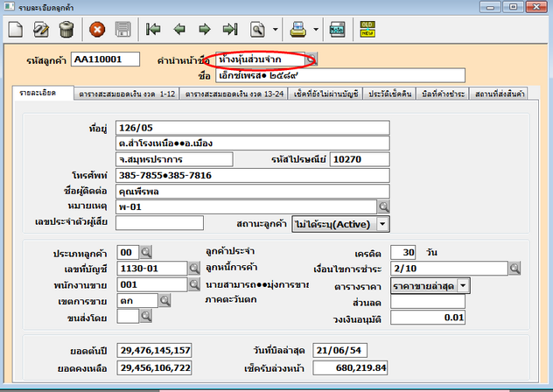Click the red Cancel icon

click(x=97, y=29)
